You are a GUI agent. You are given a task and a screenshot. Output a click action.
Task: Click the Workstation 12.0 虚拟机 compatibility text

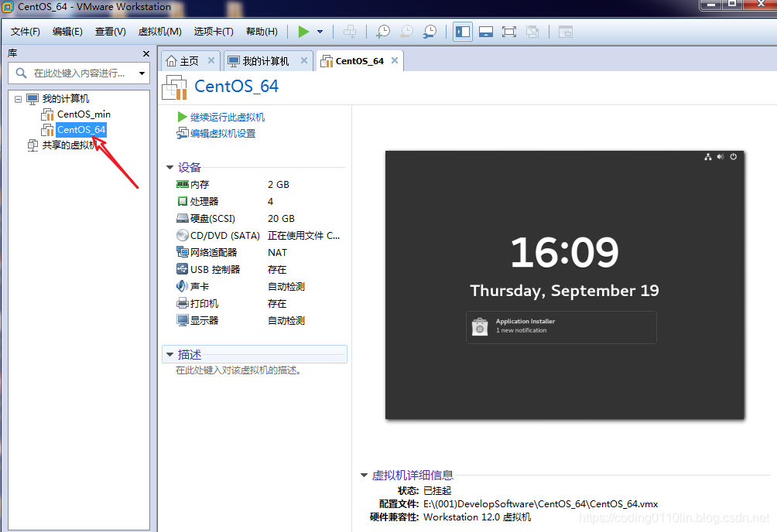[x=477, y=517]
